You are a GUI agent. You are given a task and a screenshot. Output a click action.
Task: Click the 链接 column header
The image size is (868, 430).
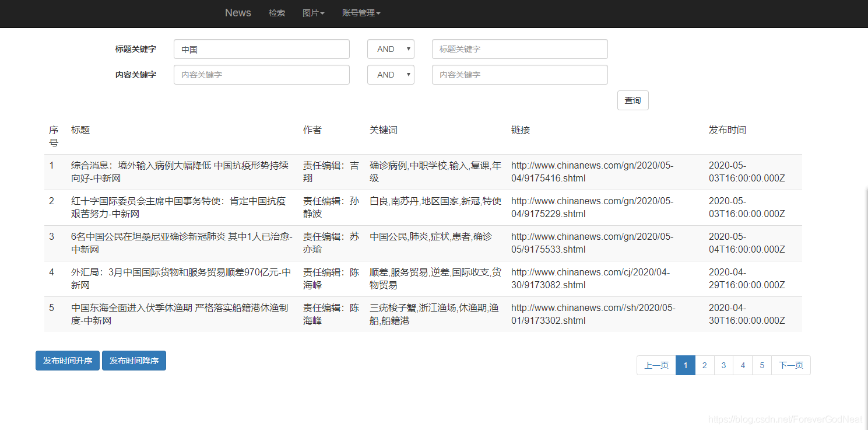(521, 130)
